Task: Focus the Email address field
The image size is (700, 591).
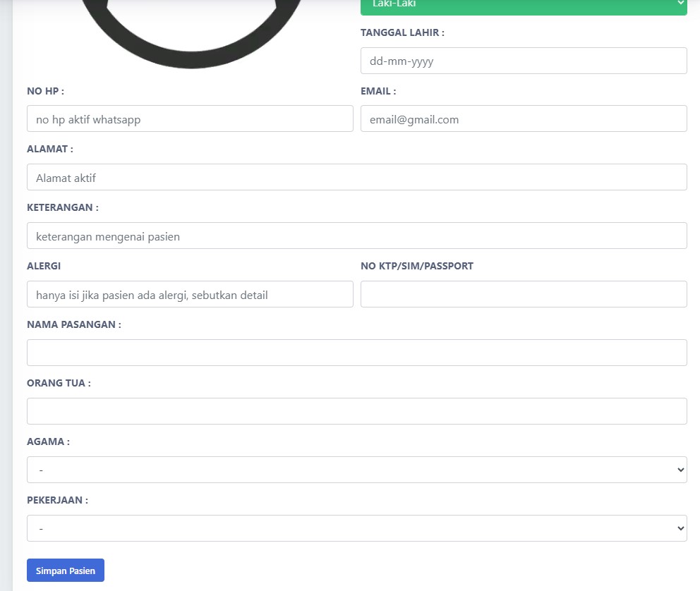Action: point(523,118)
